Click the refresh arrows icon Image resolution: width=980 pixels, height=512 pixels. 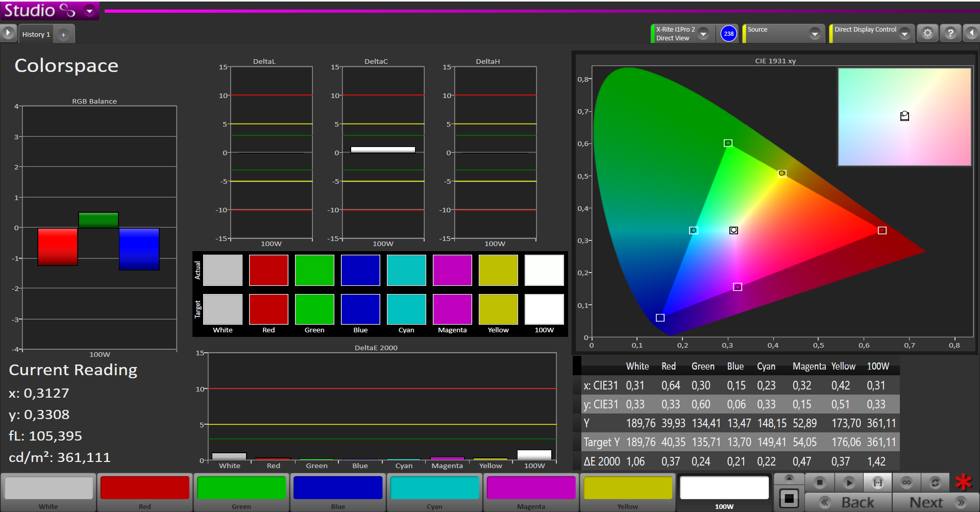point(935,482)
